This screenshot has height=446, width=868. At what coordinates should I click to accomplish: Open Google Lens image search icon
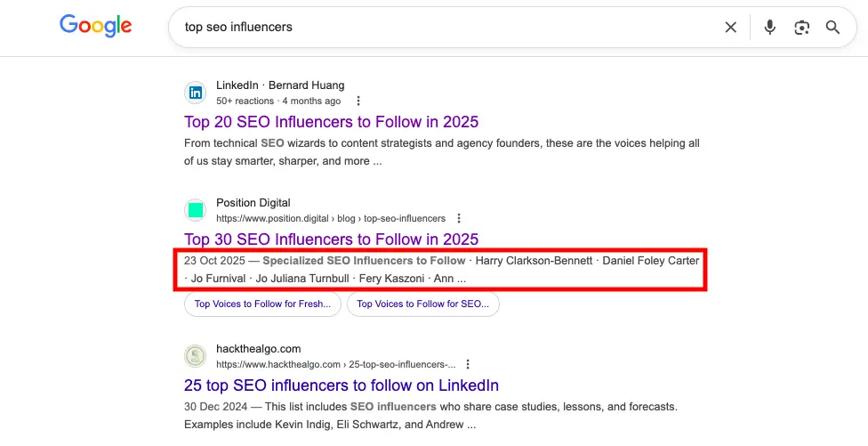coord(801,27)
